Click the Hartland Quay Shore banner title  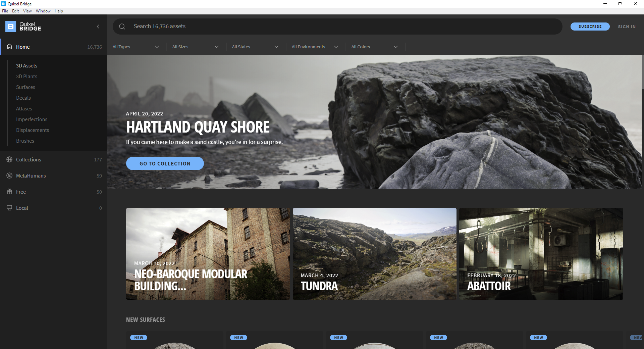[198, 127]
